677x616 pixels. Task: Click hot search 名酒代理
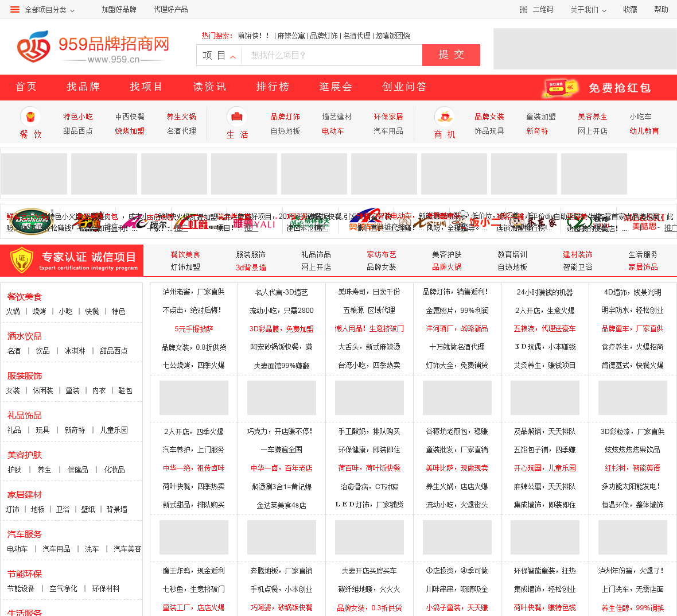pyautogui.click(x=357, y=36)
